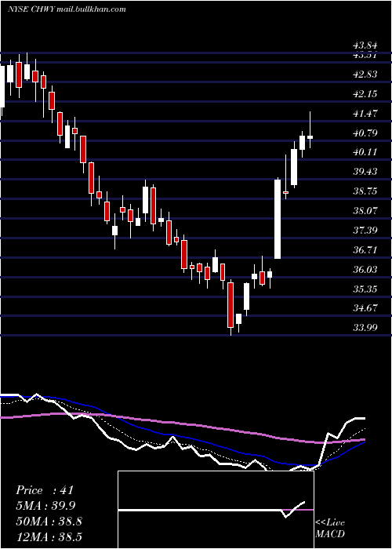Click the 50MA : 38.8 readout
Screen dimensions: 392x549
pyautogui.click(x=49, y=522)
